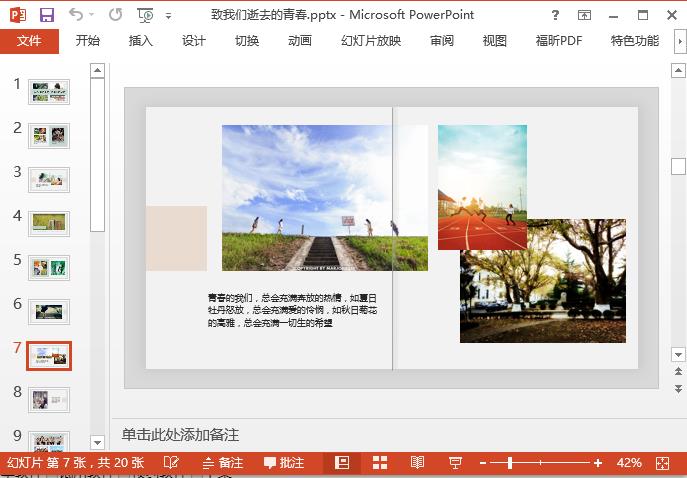Click the spell check status icon
This screenshot has width=687, height=478.
171,463
